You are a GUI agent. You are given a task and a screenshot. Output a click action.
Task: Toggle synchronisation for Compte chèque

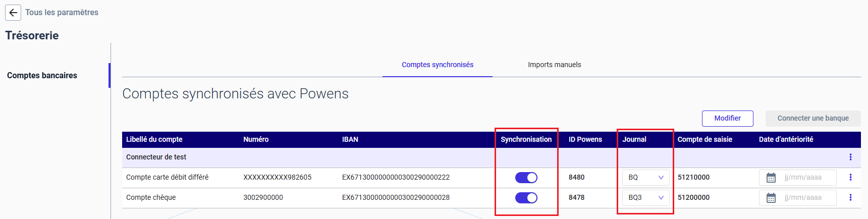tap(526, 198)
